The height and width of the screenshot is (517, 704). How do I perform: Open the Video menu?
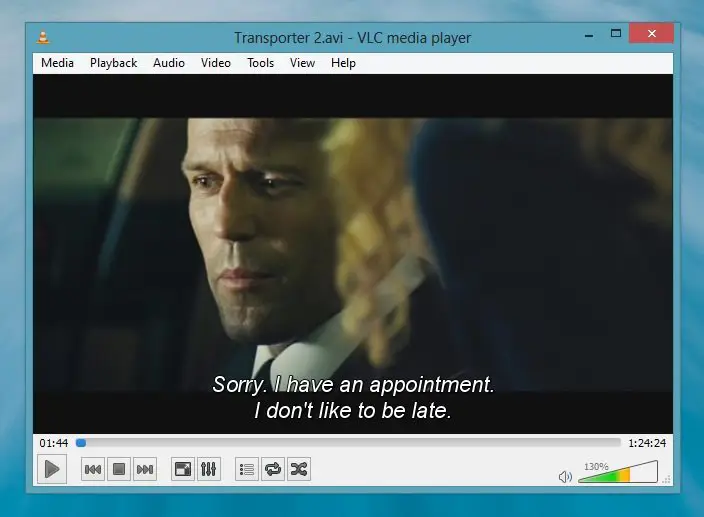tap(216, 63)
